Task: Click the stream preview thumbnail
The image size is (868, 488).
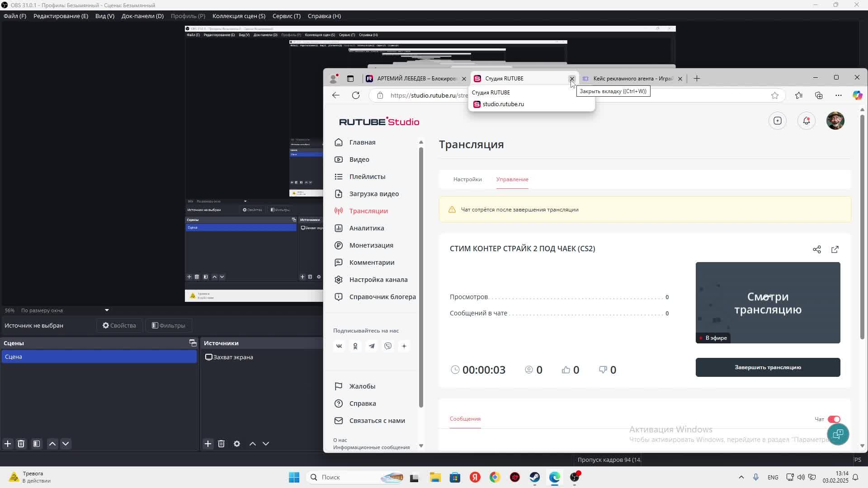Action: click(768, 303)
